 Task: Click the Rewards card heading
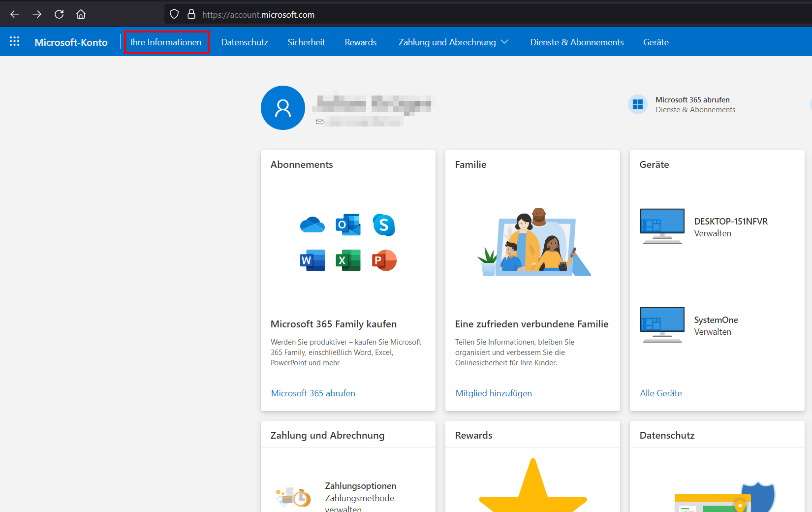point(473,435)
